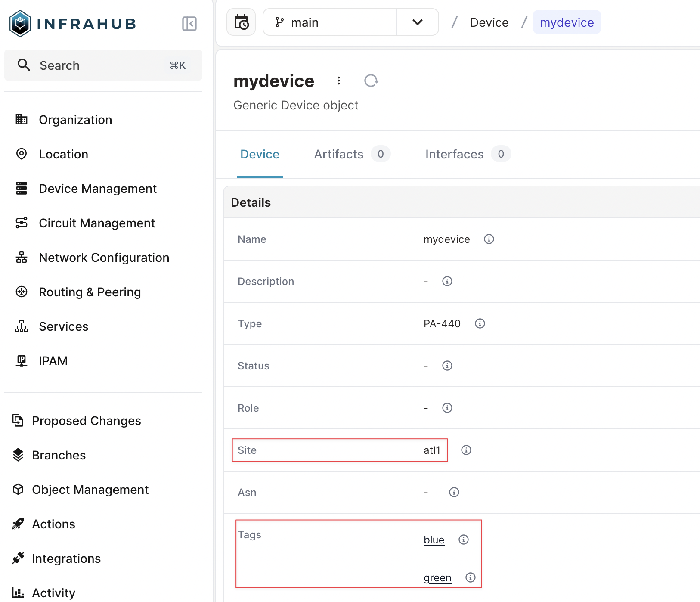Open the blue tag link
Image resolution: width=700 pixels, height=602 pixels.
coord(434,540)
